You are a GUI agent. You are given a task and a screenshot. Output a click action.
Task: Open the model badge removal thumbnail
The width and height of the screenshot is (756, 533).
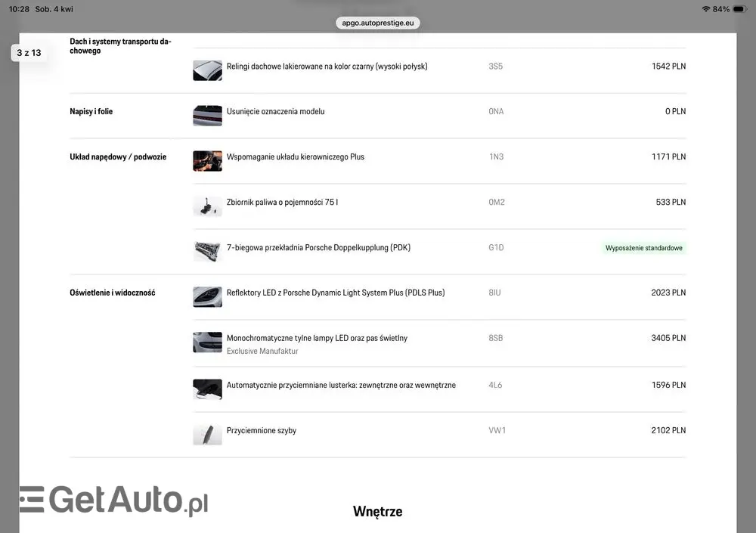coord(207,116)
